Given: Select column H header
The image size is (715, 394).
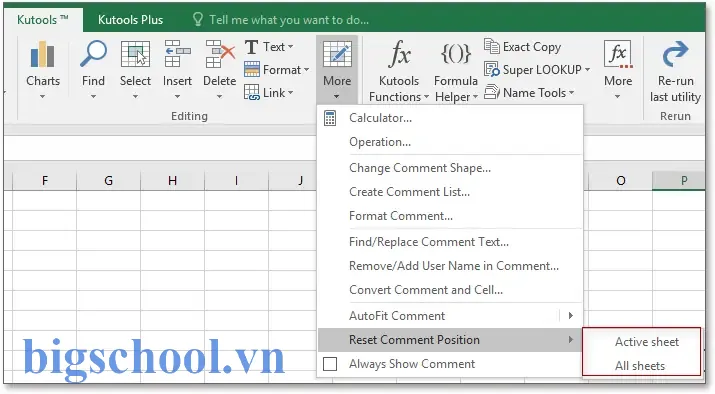Looking at the screenshot, I should 172,181.
